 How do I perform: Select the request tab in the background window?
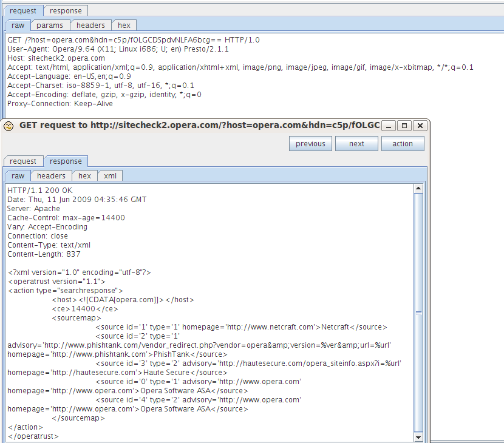(23, 10)
